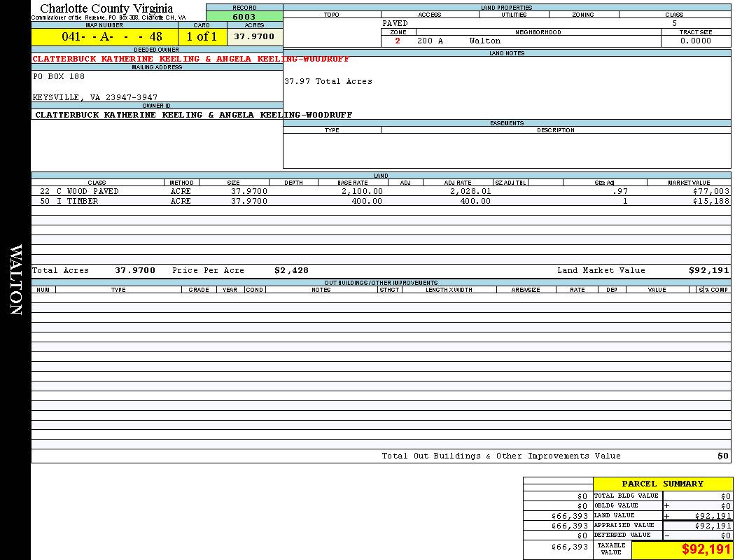
Task: Select the '37.97 Total Acres' land note
Action: (328, 81)
